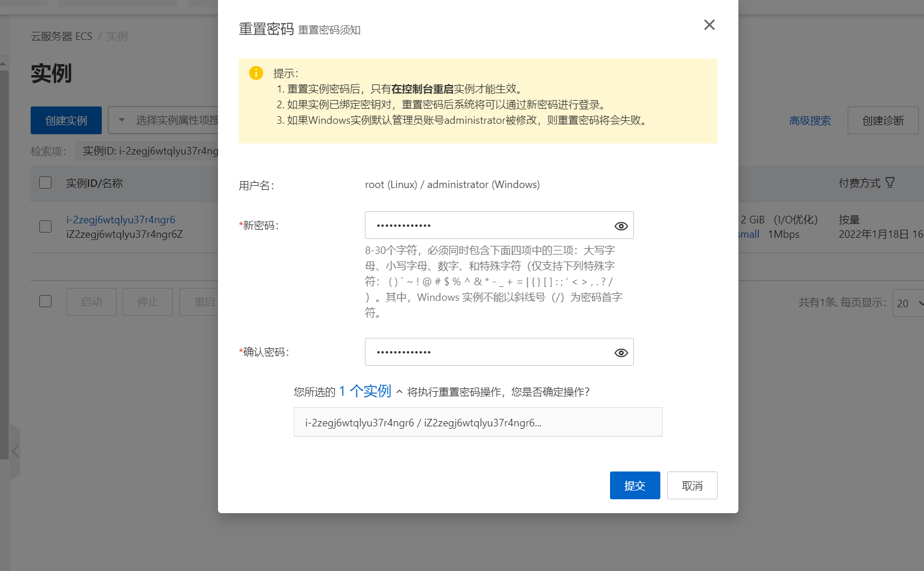Show the new password with eye icon
This screenshot has width=924, height=571.
point(620,226)
